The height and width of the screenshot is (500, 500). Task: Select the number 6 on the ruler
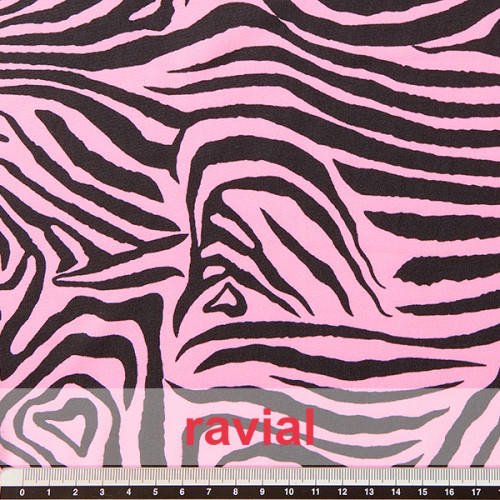[x=182, y=492]
